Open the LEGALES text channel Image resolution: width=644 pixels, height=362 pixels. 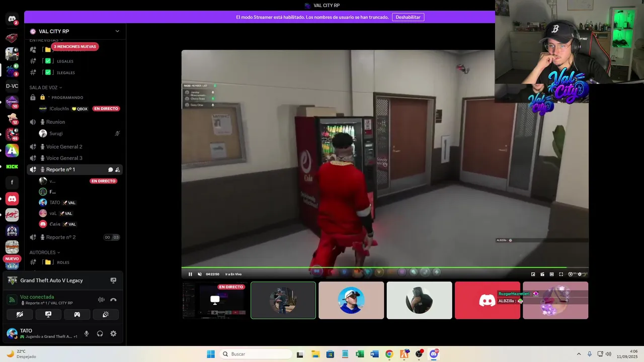coord(74,61)
